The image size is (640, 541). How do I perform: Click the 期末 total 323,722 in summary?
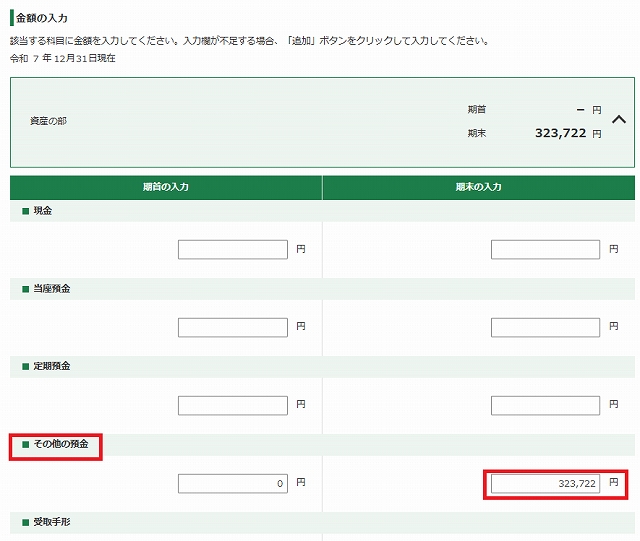point(559,132)
